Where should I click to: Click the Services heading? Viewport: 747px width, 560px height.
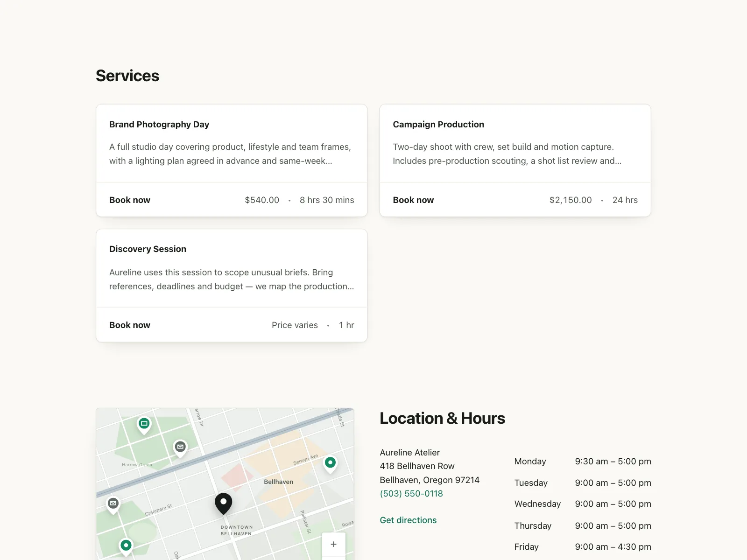click(127, 76)
